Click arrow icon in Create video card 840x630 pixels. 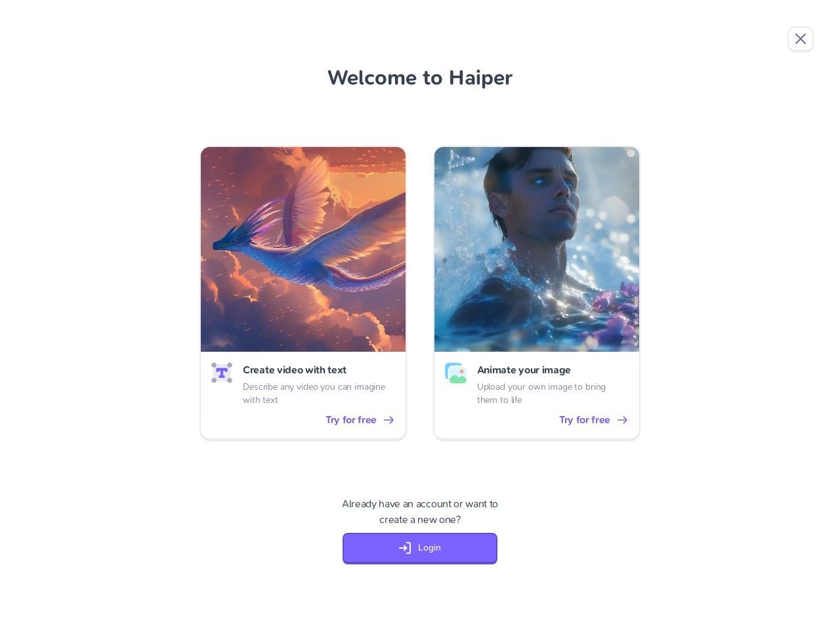[388, 420]
